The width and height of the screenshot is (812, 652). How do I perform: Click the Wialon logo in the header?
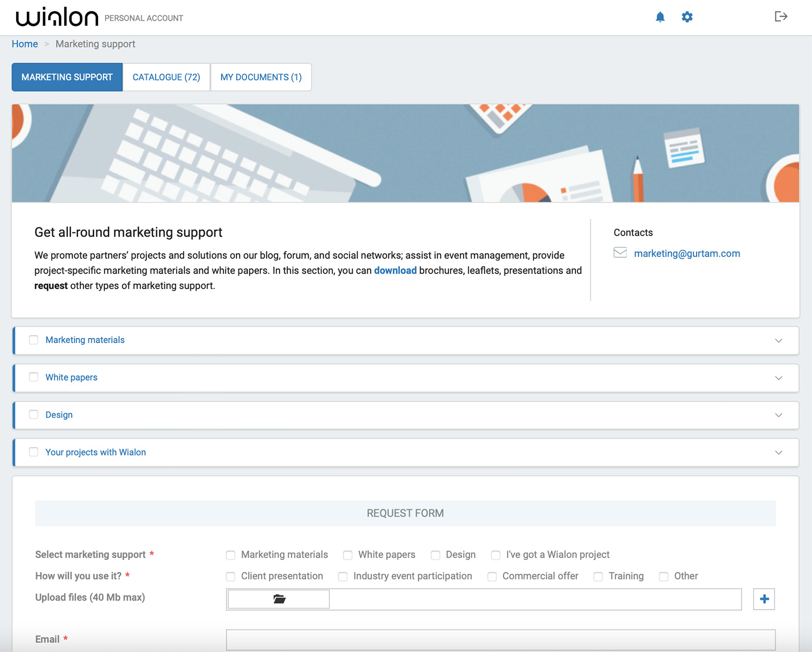(x=57, y=16)
